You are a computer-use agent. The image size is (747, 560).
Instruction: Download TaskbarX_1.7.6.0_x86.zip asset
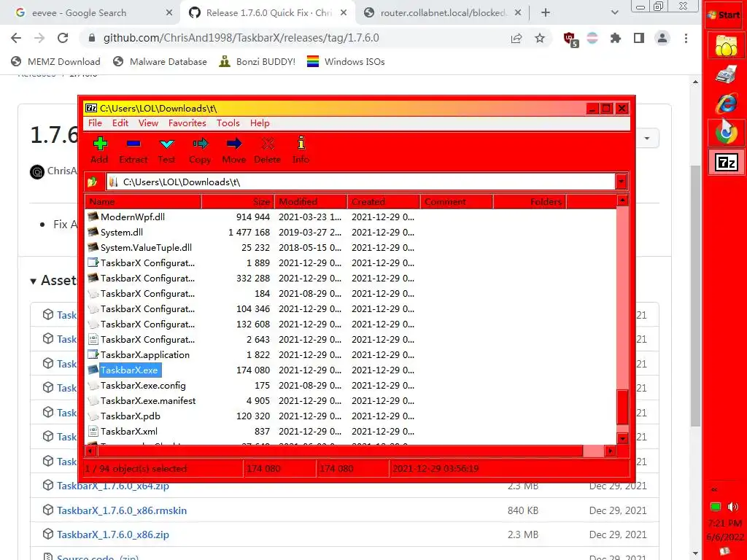click(x=113, y=534)
